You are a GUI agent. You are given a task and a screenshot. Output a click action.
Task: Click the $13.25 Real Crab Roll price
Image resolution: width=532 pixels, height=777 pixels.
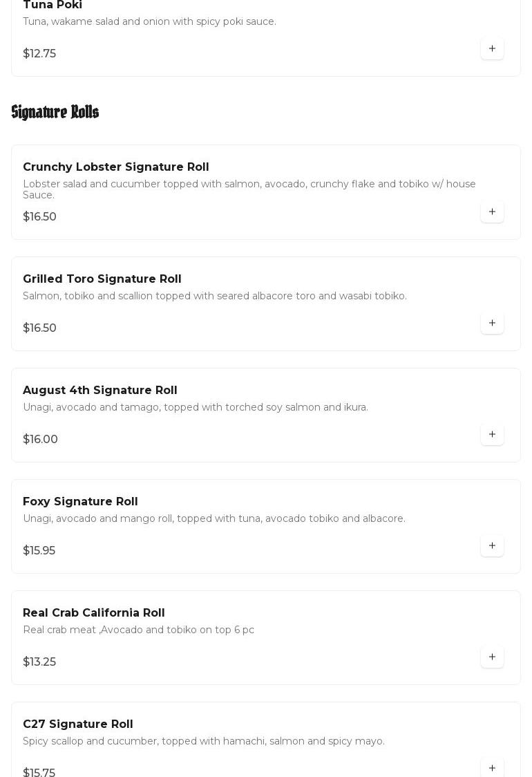point(39,662)
